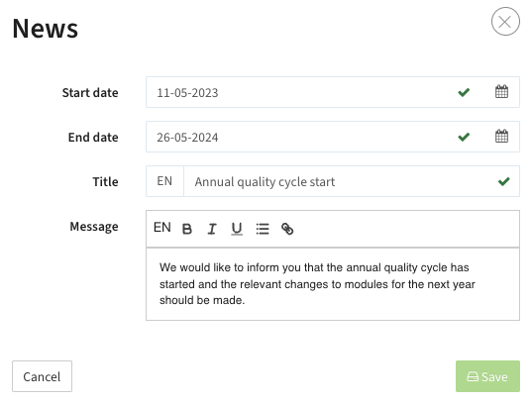Cancel editing the news item
532x404 pixels.
pyautogui.click(x=42, y=376)
